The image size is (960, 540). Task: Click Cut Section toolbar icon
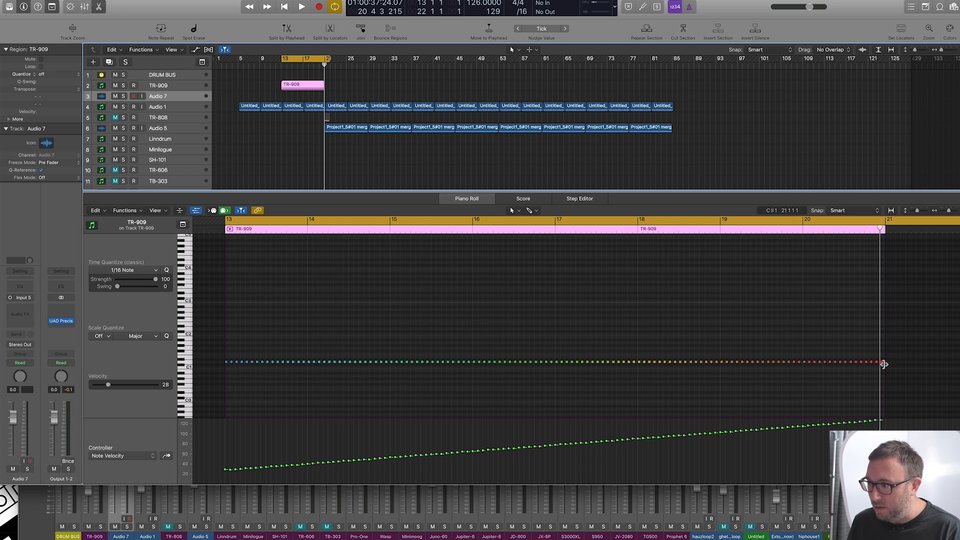[x=683, y=28]
